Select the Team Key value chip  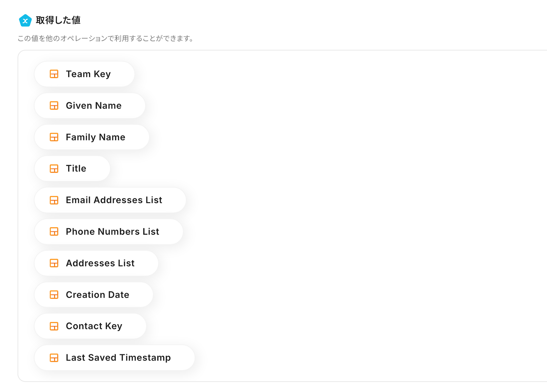click(x=88, y=74)
